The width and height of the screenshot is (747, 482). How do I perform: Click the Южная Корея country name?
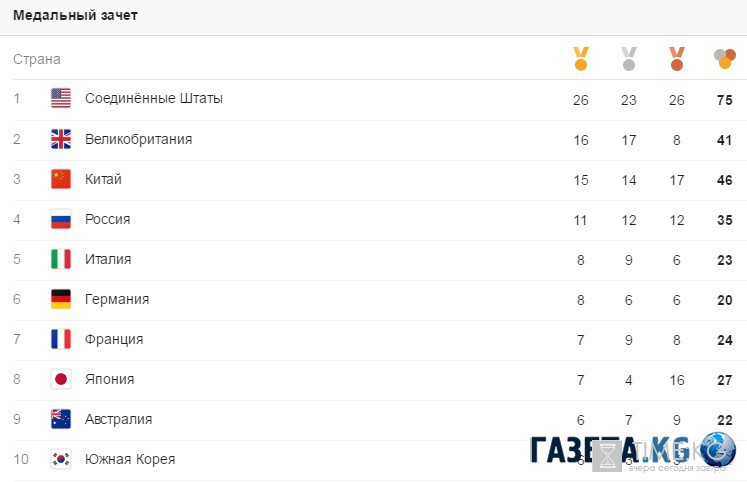point(130,459)
